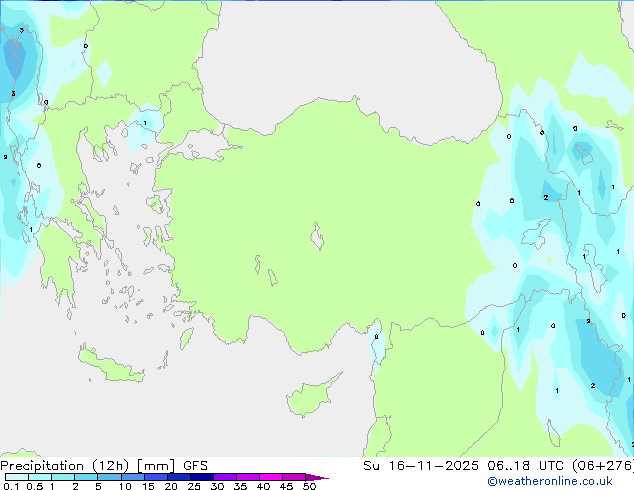Image resolution: width=634 pixels, height=490 pixels.
Task: Pick the 35–40 mm legend swatch
Action: pyautogui.click(x=248, y=477)
